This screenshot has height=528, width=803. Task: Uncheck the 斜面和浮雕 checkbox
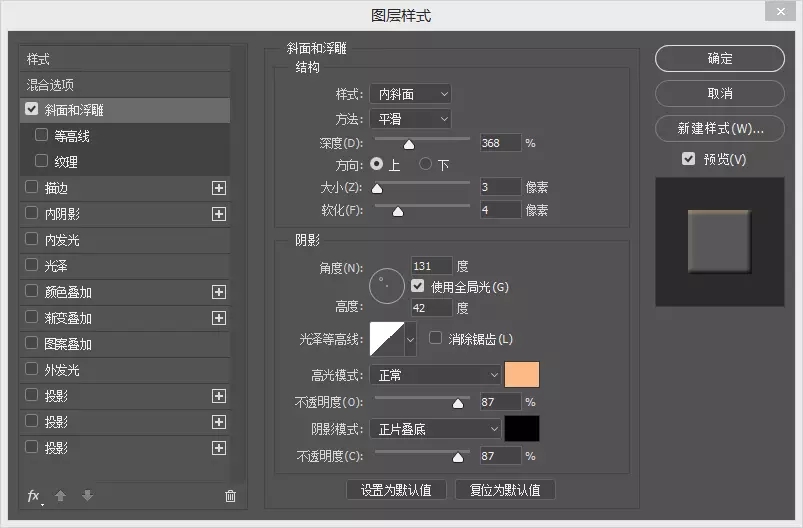(32, 109)
